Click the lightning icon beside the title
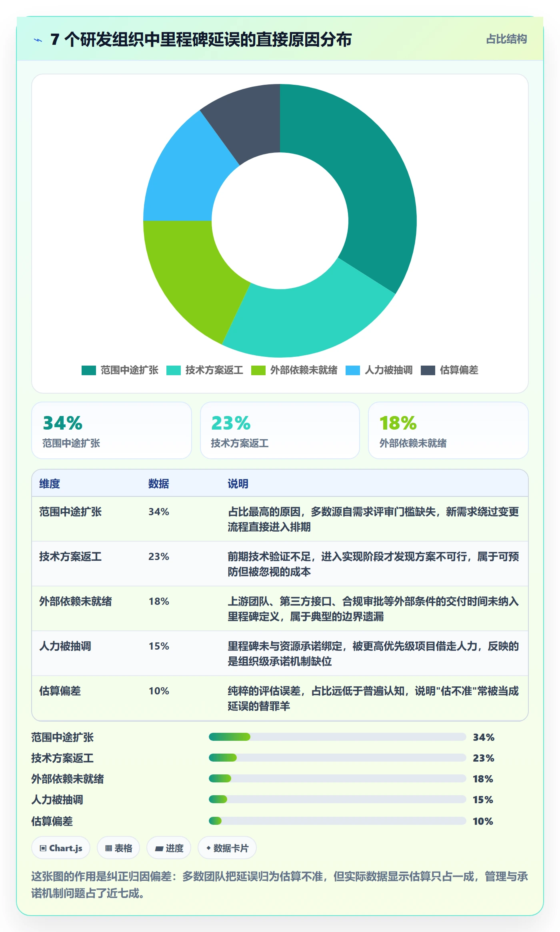 pyautogui.click(x=38, y=40)
